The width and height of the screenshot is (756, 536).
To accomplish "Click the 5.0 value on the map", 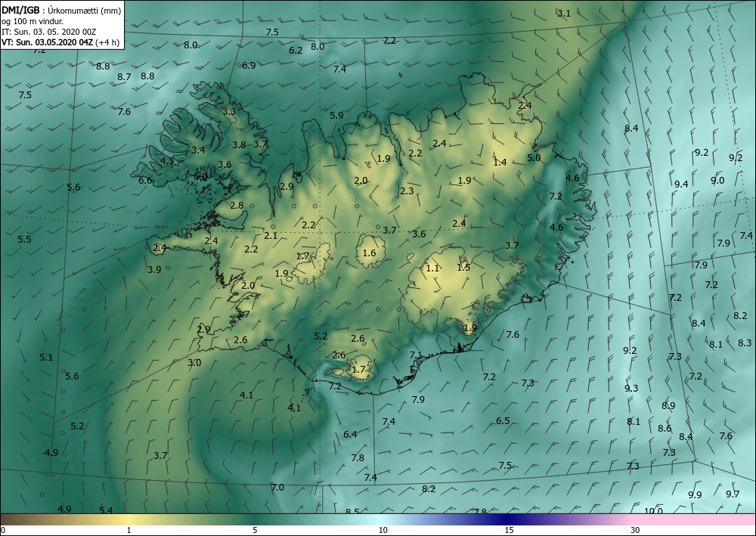I will click(534, 157).
